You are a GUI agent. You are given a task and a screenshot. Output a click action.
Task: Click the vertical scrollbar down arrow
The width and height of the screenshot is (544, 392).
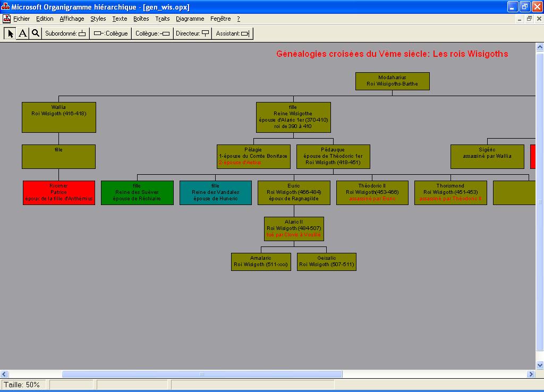(540, 365)
